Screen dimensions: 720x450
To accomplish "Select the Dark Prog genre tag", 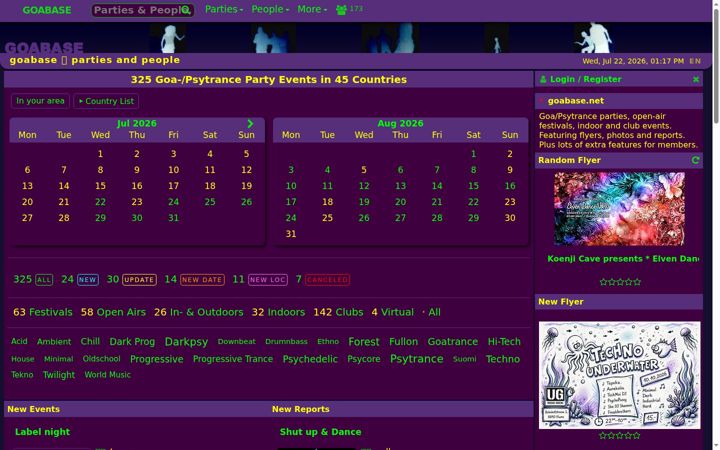I will click(x=132, y=342).
